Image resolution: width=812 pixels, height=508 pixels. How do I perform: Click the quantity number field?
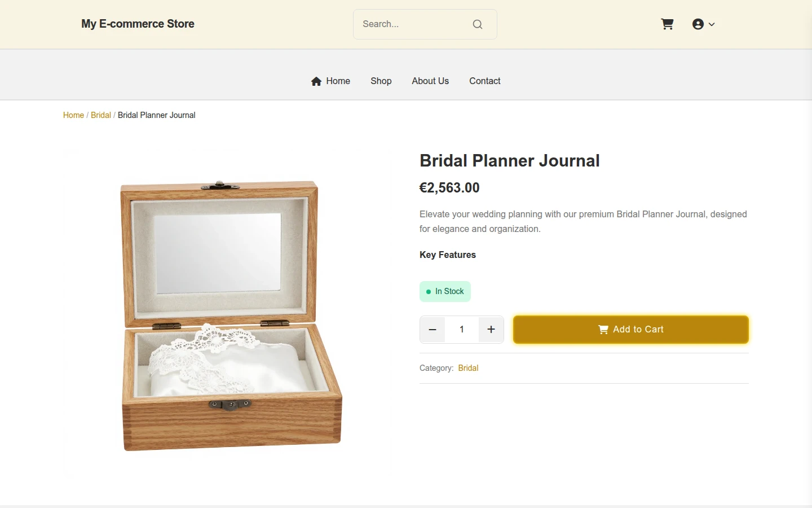(x=462, y=330)
